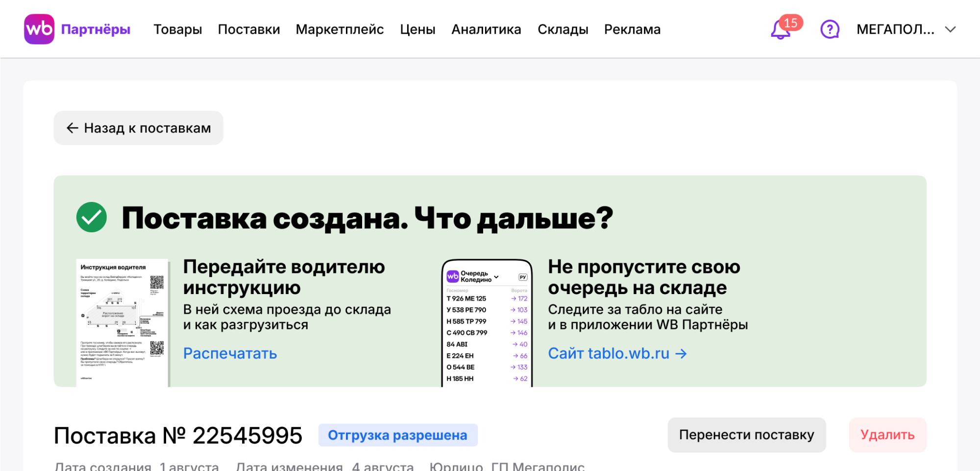Screen dimensions: 980x471
Task: Open the Инструкция водителя document thumbnail
Action: click(x=123, y=323)
